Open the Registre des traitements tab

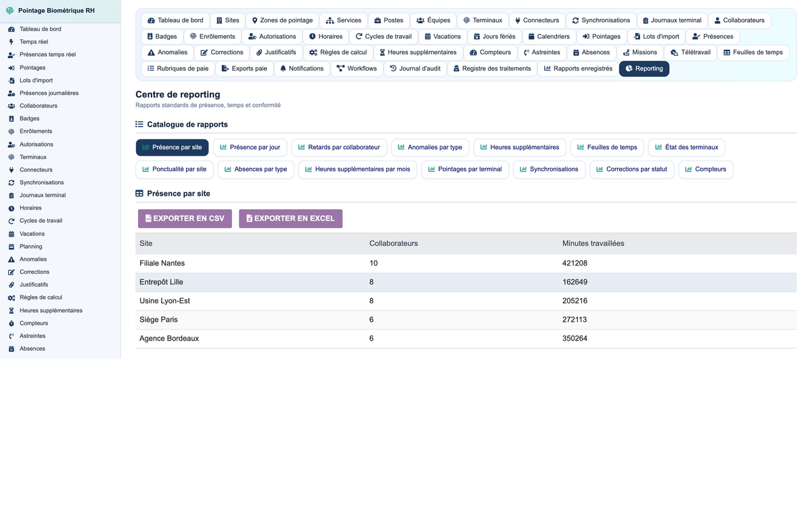pyautogui.click(x=491, y=68)
